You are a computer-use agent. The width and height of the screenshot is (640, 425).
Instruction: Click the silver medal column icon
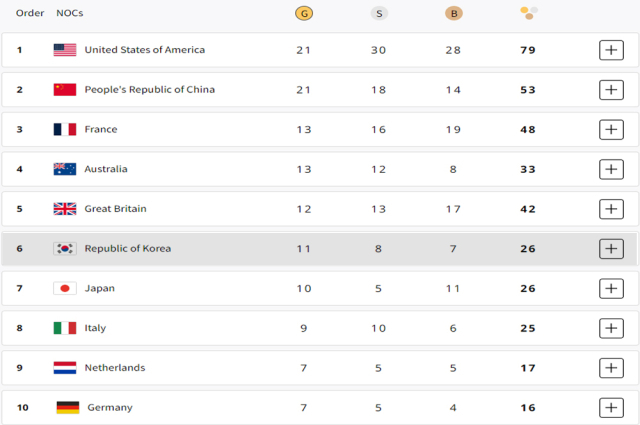378,13
